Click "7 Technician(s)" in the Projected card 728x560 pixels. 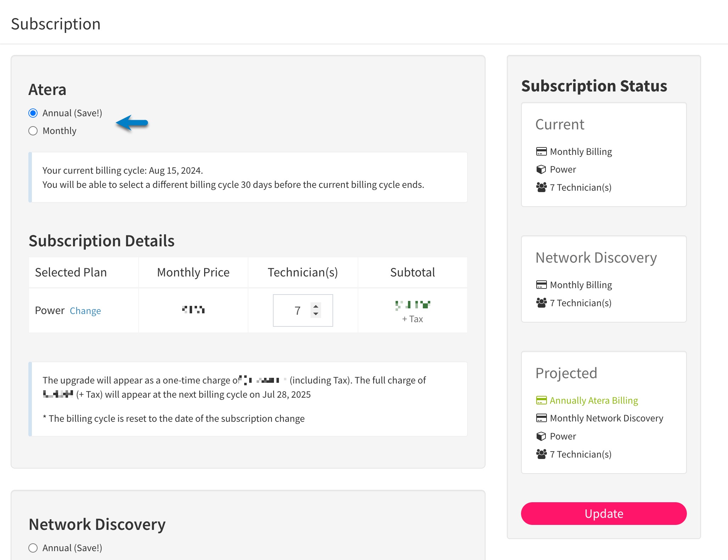pos(581,454)
